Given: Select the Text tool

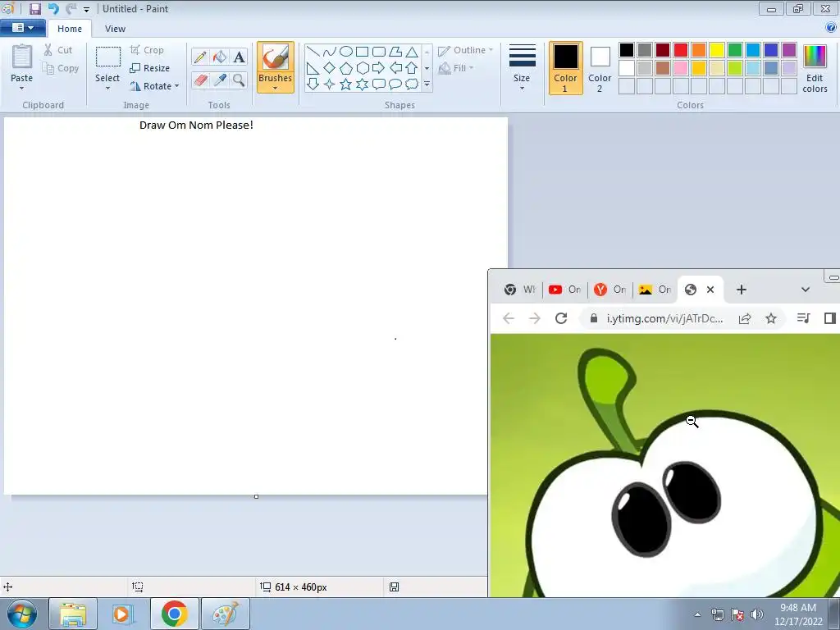Looking at the screenshot, I should tap(239, 57).
